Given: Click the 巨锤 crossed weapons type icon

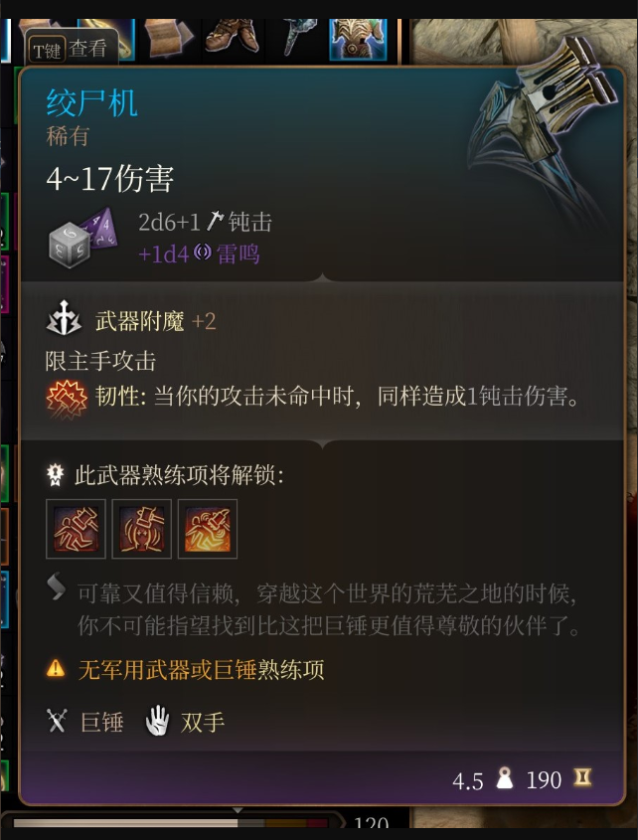Looking at the screenshot, I should 57,721.
